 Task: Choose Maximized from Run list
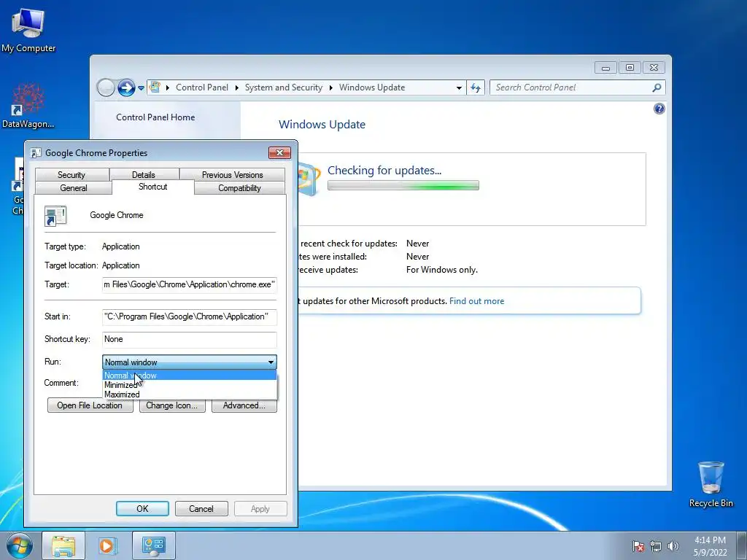point(190,394)
